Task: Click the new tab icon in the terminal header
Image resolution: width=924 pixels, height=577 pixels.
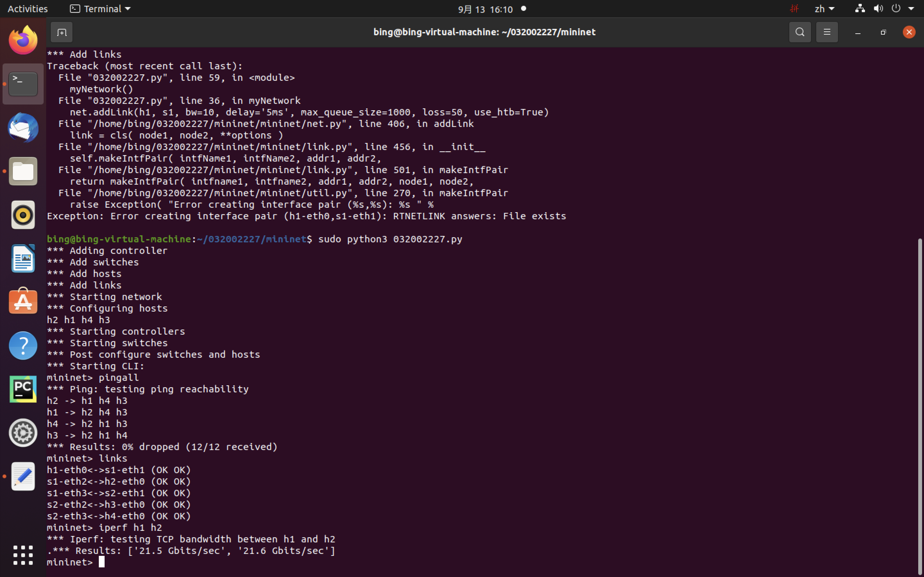Action: click(x=62, y=32)
